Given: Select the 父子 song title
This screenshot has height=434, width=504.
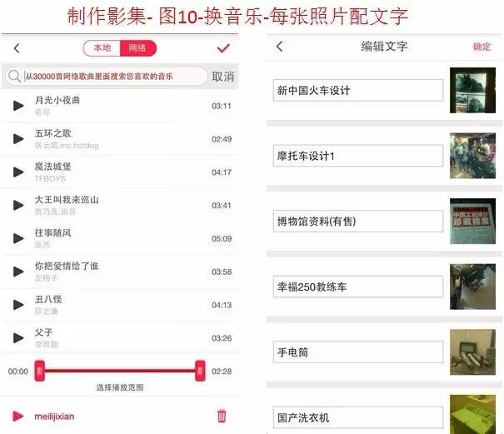Looking at the screenshot, I should [43, 332].
